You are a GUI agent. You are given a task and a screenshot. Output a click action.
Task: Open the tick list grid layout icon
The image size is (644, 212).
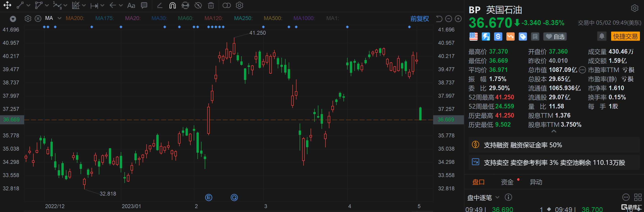[638, 197]
